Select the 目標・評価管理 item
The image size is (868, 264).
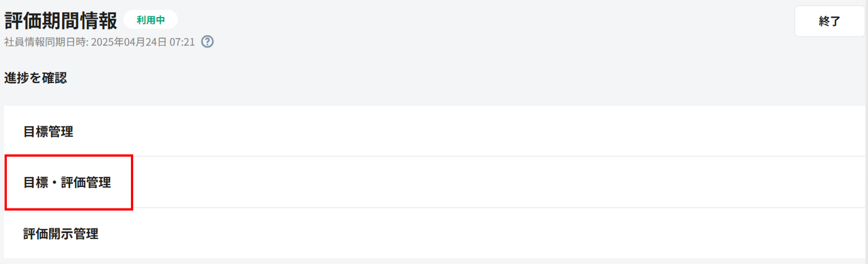point(68,182)
